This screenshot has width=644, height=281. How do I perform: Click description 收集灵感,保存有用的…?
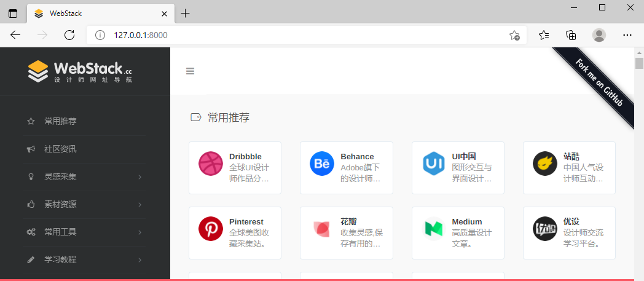pos(361,239)
